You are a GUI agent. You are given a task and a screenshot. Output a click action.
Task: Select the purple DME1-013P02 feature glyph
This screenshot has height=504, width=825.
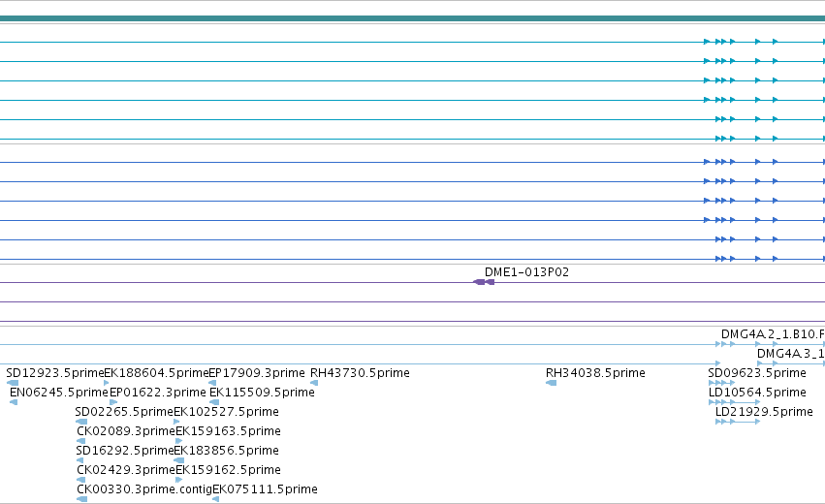pyautogui.click(x=484, y=282)
